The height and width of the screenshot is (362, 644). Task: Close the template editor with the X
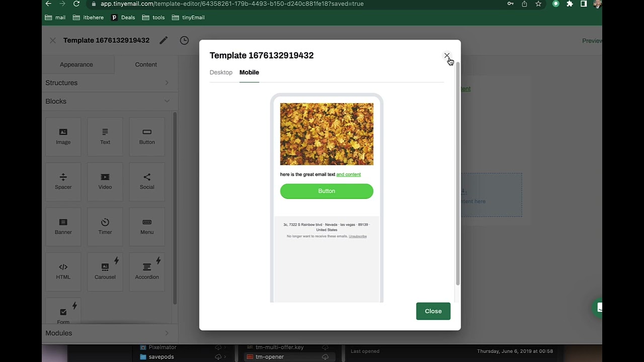[53, 40]
